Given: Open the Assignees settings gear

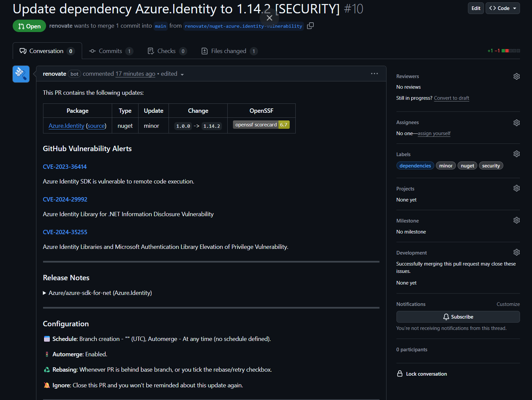Looking at the screenshot, I should [x=516, y=123].
